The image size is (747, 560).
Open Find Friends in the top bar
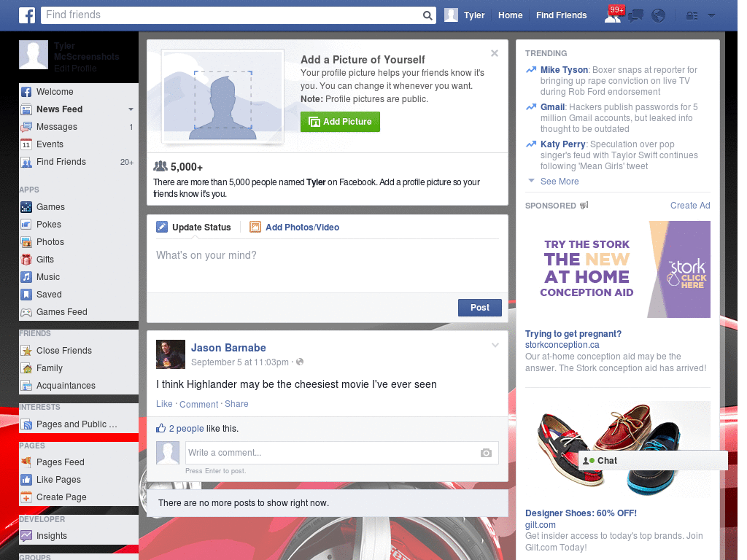pos(561,15)
